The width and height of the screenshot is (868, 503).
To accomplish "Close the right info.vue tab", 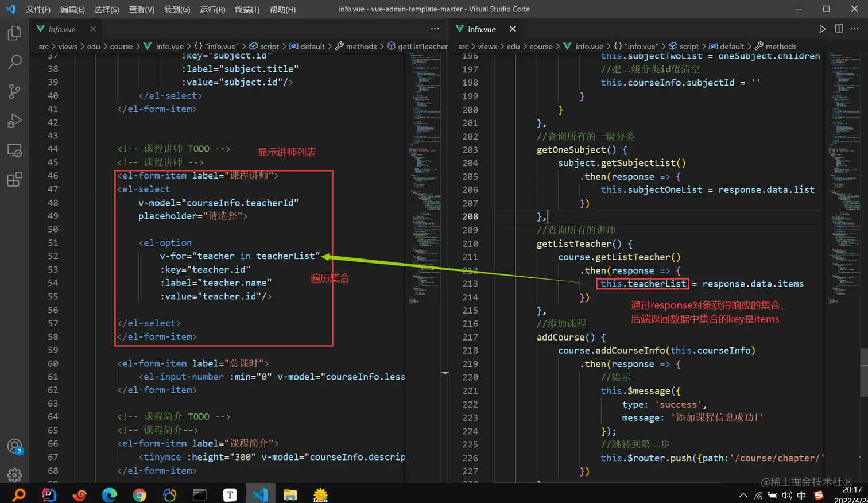I will (513, 29).
